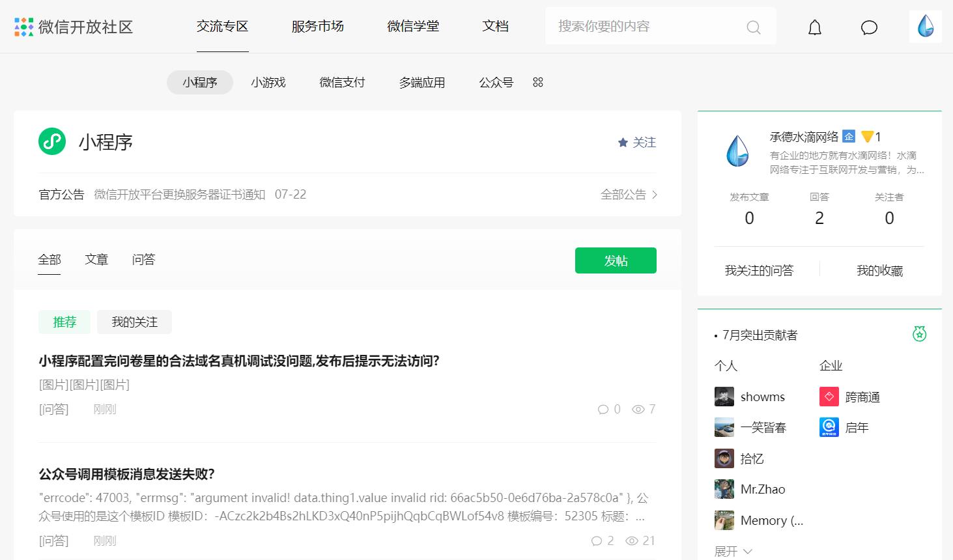
Task: Open 我关注的问答
Action: coord(760,270)
